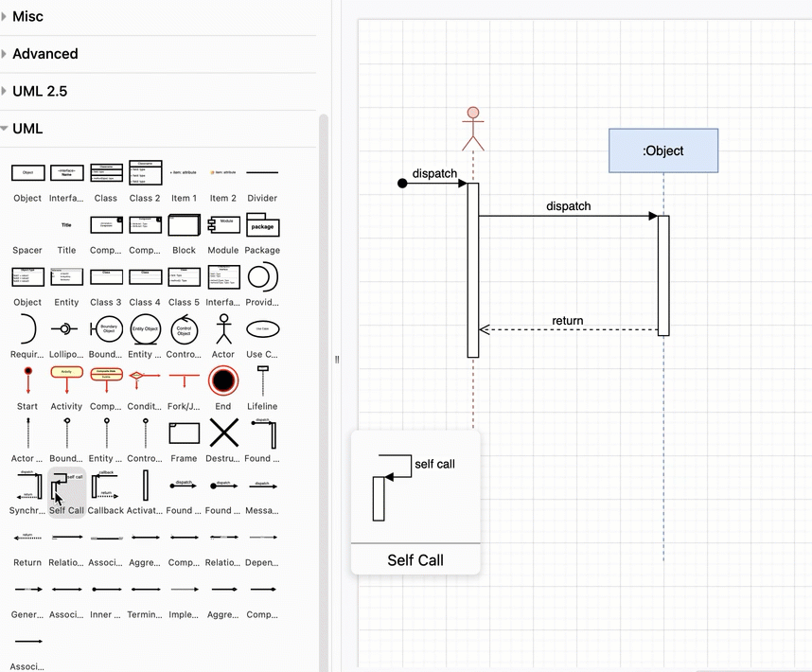Select the Activity shape

(x=66, y=380)
